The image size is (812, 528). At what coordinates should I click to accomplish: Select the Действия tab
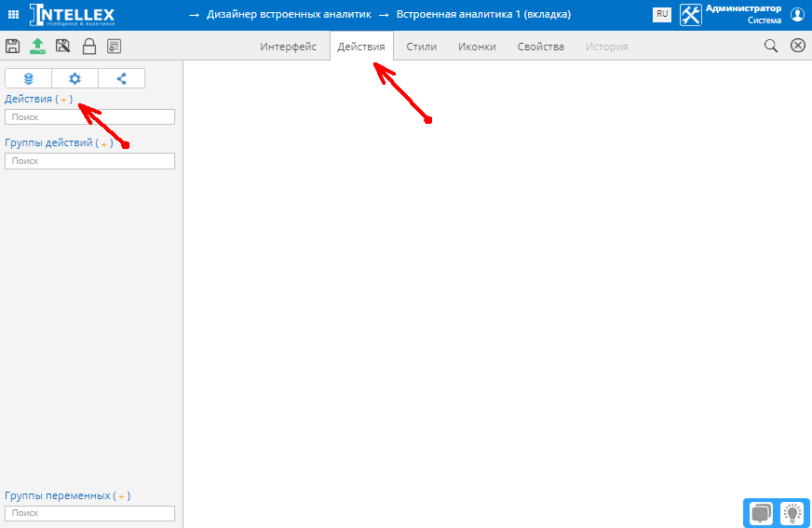(361, 47)
